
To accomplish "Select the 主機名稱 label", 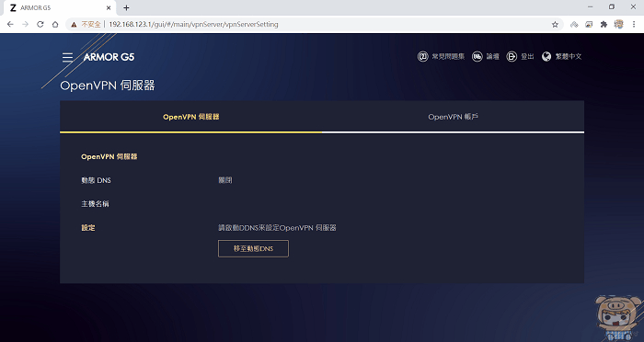I will 95,204.
